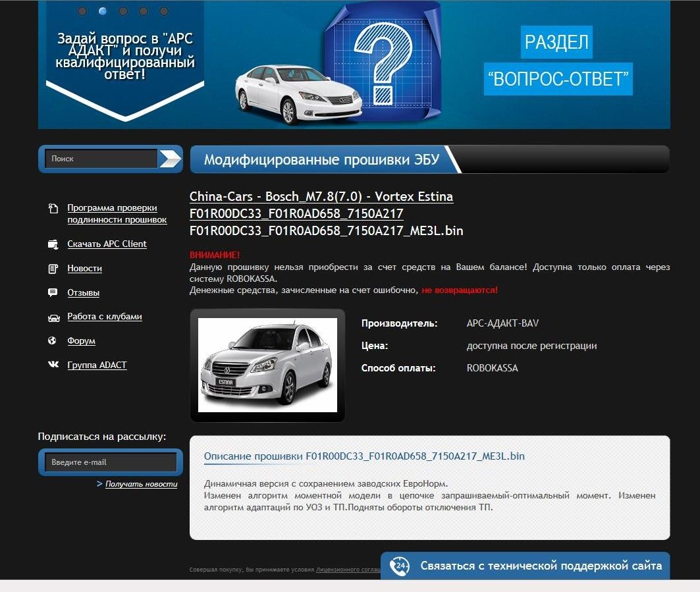Open the F01R00DC33_F01R0AD658_7150A217 breadcrumb link
Viewport: 700px width, 592px height.
296,213
